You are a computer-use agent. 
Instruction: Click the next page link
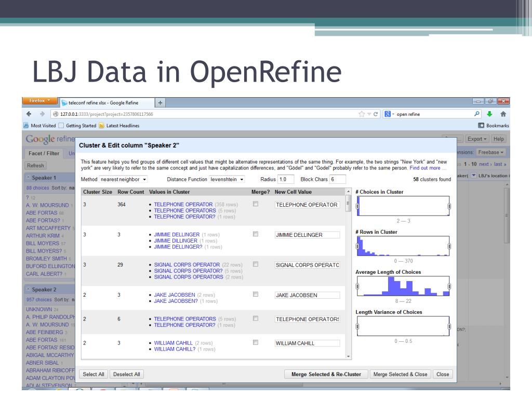click(x=485, y=164)
